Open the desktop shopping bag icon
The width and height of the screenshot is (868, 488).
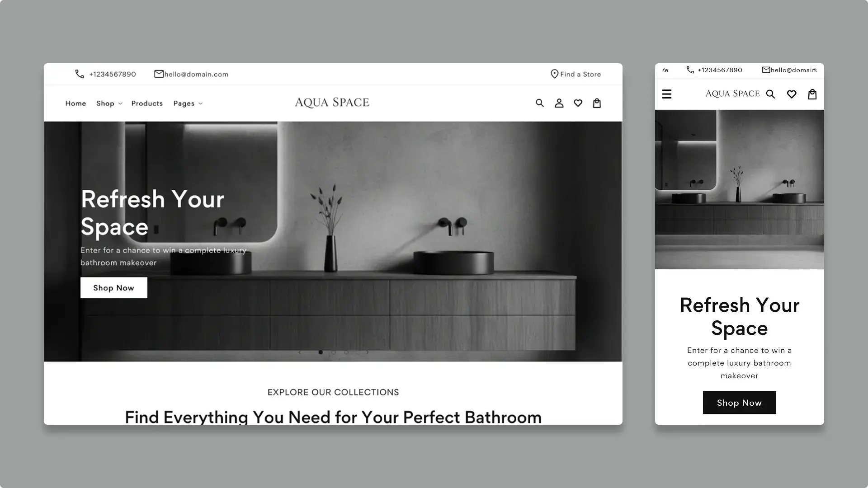[x=597, y=103]
